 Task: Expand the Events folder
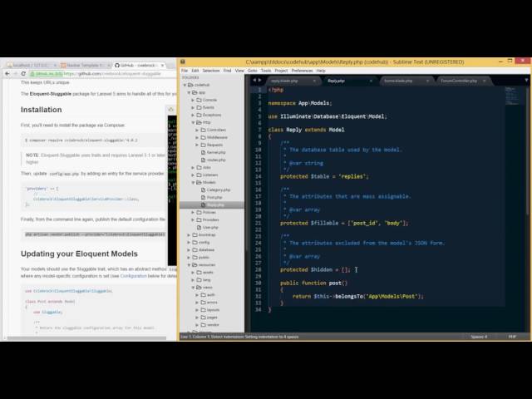[x=193, y=107]
